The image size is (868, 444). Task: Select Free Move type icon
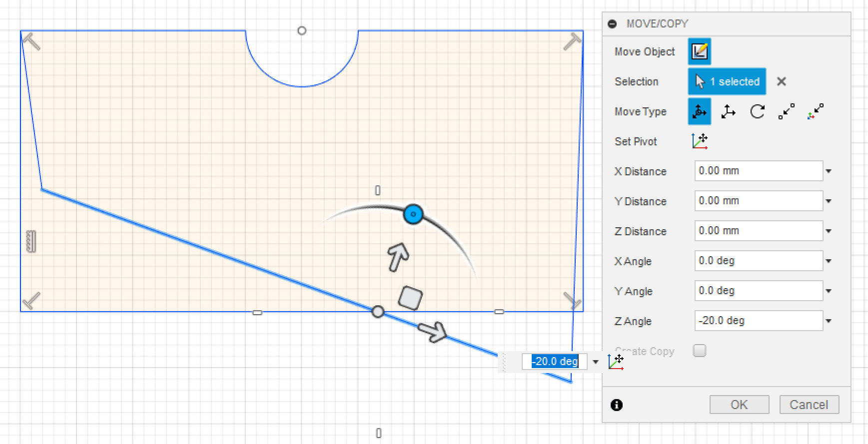pyautogui.click(x=699, y=111)
